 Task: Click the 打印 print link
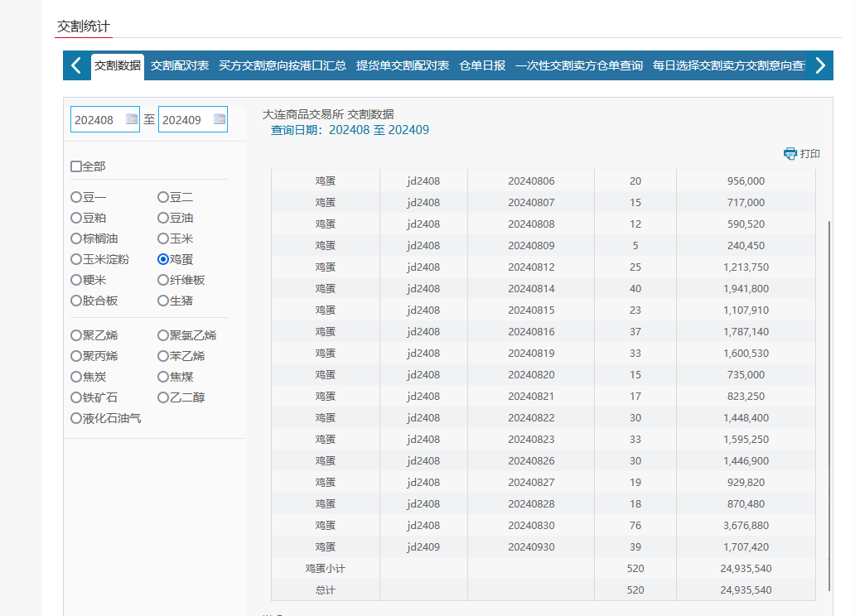pos(809,154)
